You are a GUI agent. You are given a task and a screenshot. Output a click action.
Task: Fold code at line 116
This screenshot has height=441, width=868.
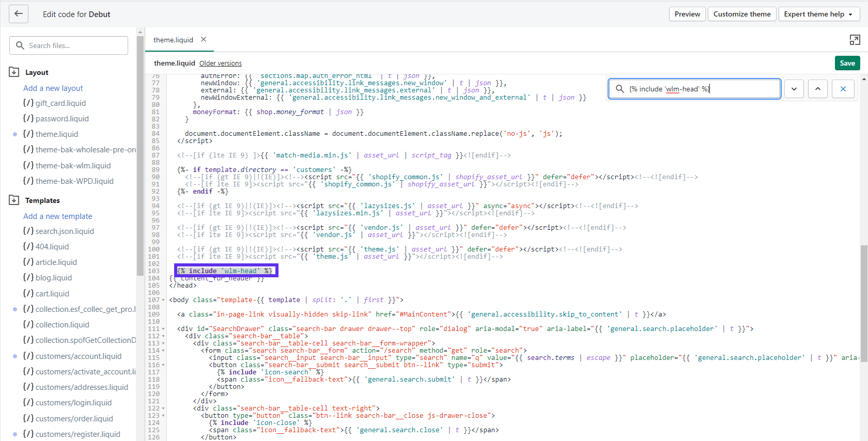click(x=163, y=365)
